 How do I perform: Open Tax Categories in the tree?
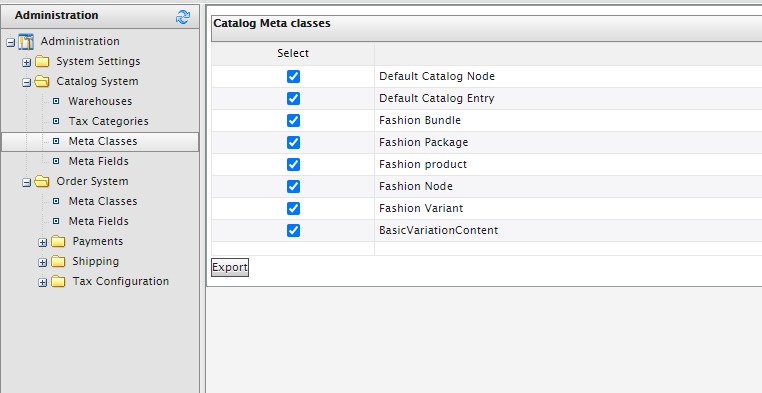108,121
